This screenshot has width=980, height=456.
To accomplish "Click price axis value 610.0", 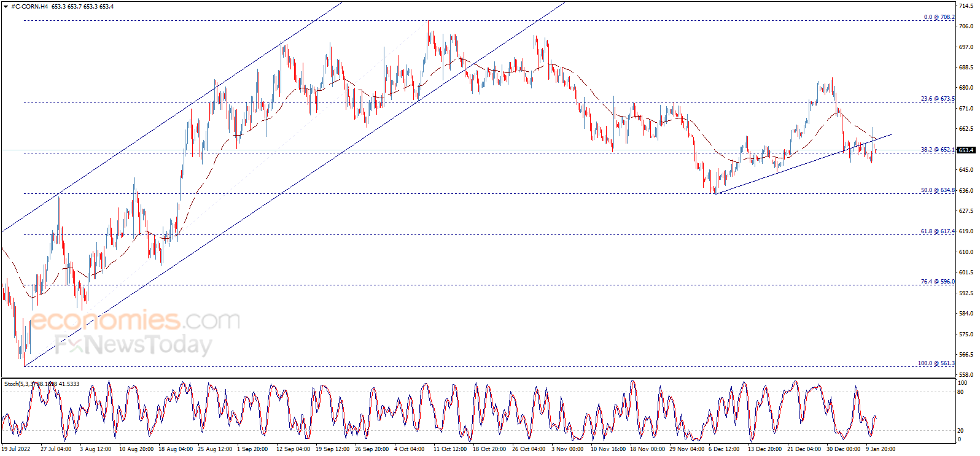I will [x=966, y=252].
